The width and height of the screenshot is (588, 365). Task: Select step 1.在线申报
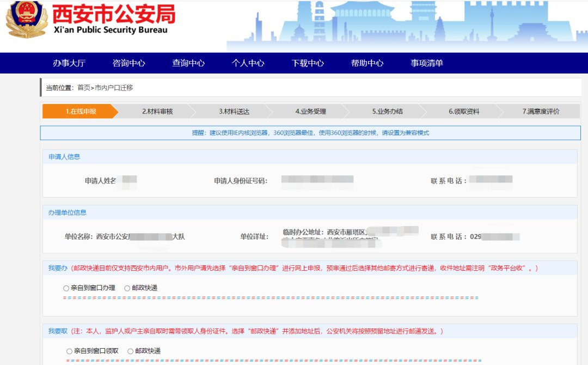click(80, 111)
